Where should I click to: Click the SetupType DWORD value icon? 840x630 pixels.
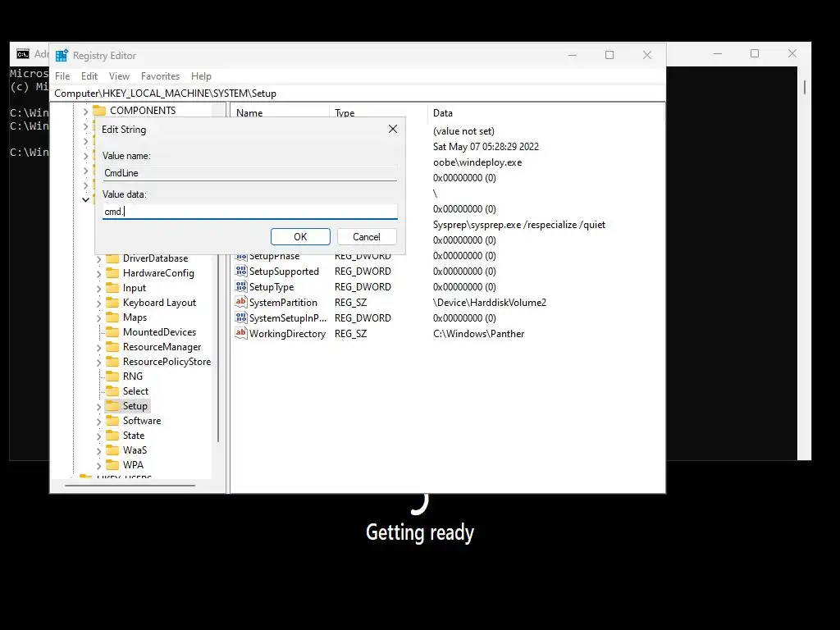tap(241, 286)
